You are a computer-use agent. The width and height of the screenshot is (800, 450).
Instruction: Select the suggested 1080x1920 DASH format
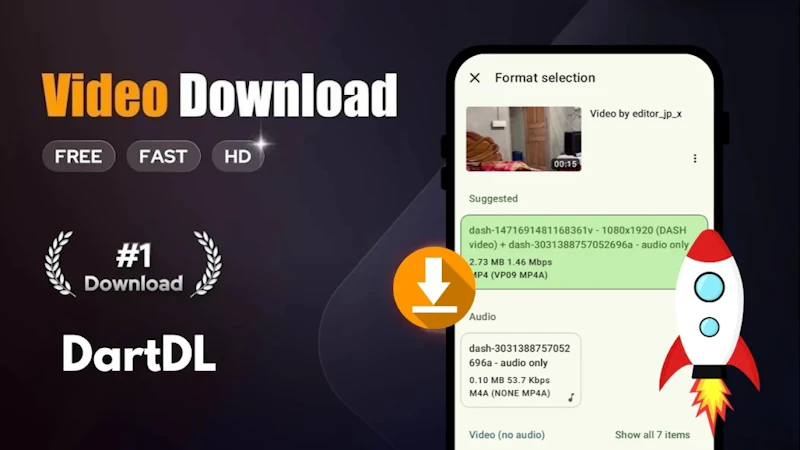click(x=584, y=252)
